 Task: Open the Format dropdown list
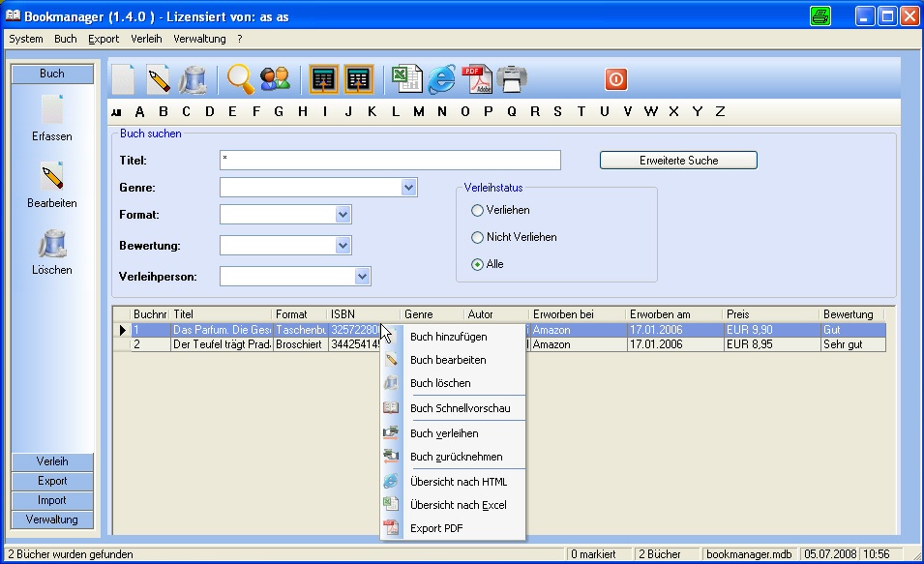tap(343, 215)
